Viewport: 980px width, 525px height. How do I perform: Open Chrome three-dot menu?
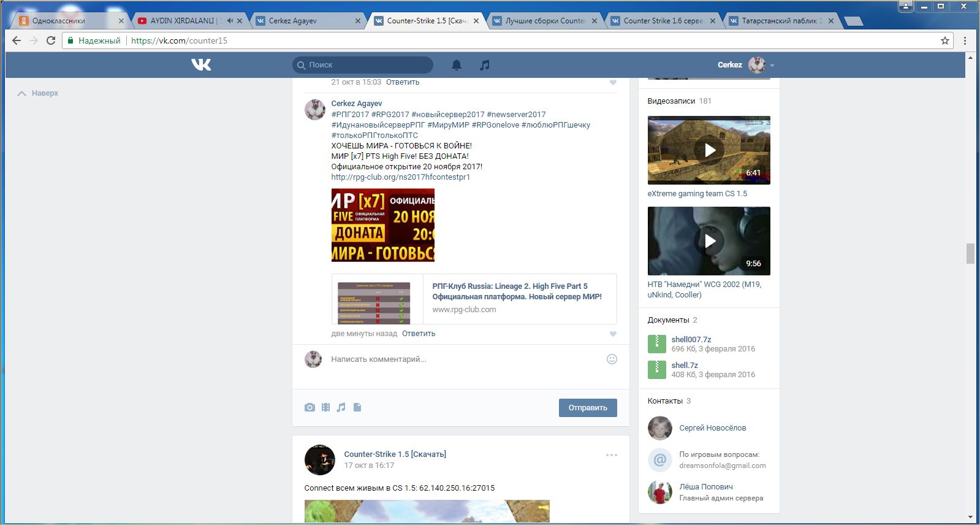(x=965, y=40)
